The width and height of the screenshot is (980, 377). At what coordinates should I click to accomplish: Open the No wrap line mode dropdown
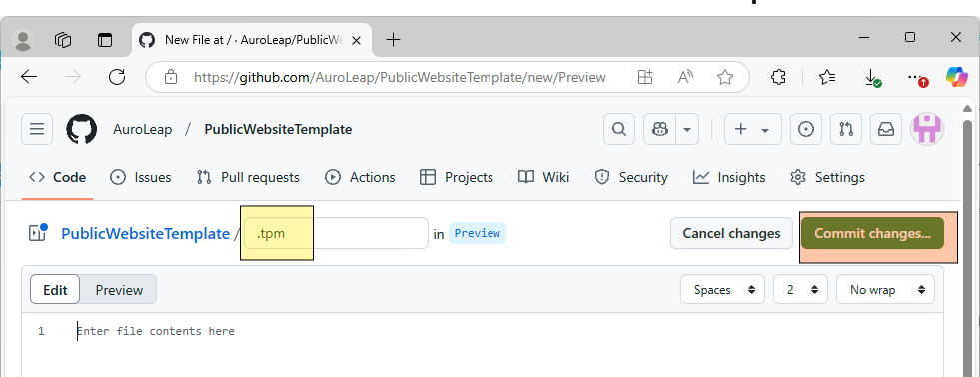pyautogui.click(x=886, y=289)
